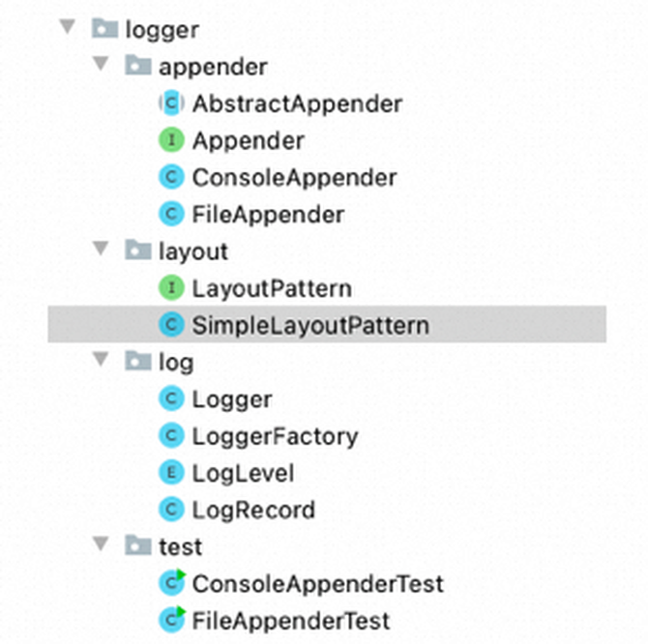This screenshot has width=648, height=644.
Task: Click the LogLevel enum icon
Action: (171, 473)
